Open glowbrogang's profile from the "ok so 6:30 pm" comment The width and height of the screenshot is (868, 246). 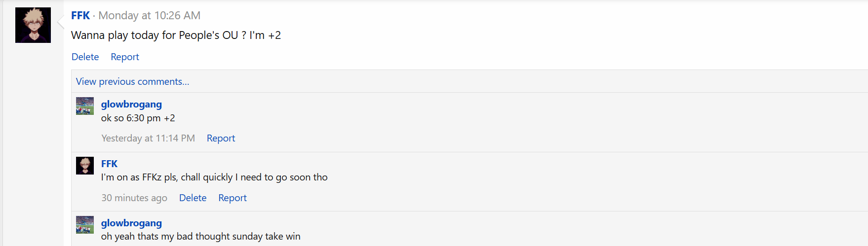131,104
